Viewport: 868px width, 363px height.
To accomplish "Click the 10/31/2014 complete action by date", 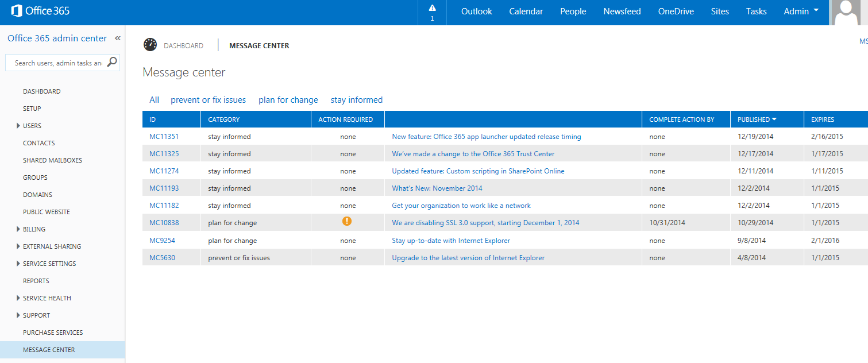I will pyautogui.click(x=667, y=223).
